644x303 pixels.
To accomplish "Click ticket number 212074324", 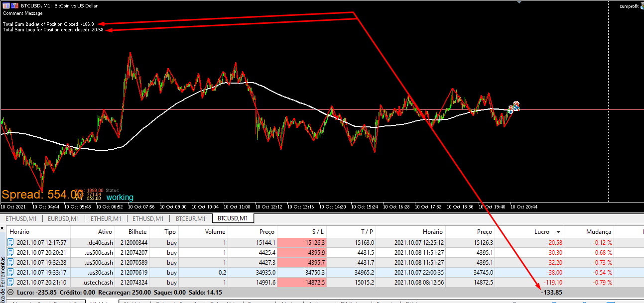I will [x=133, y=283].
